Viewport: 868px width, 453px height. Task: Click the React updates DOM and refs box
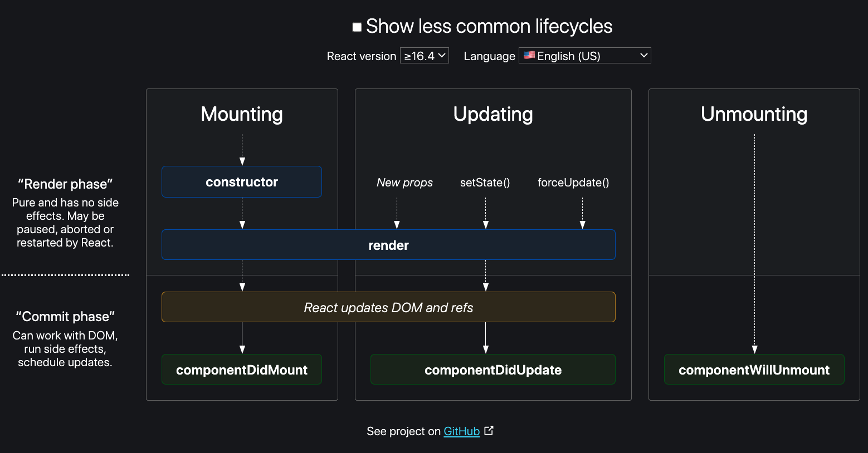[388, 307]
